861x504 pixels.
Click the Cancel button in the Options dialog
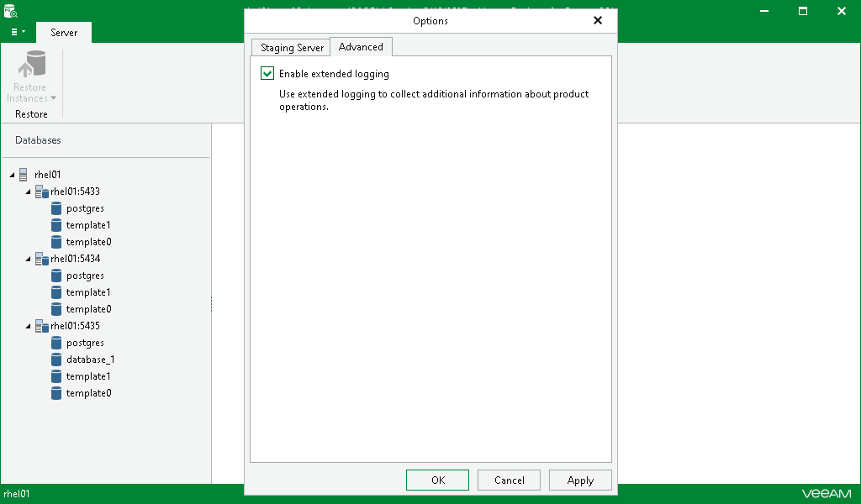(x=509, y=480)
